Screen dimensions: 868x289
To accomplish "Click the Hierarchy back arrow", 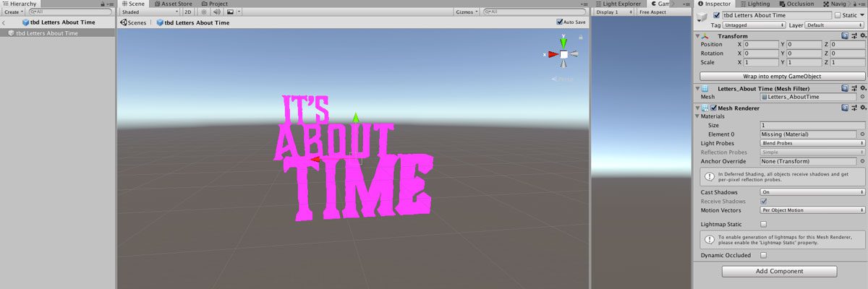I will [4, 22].
